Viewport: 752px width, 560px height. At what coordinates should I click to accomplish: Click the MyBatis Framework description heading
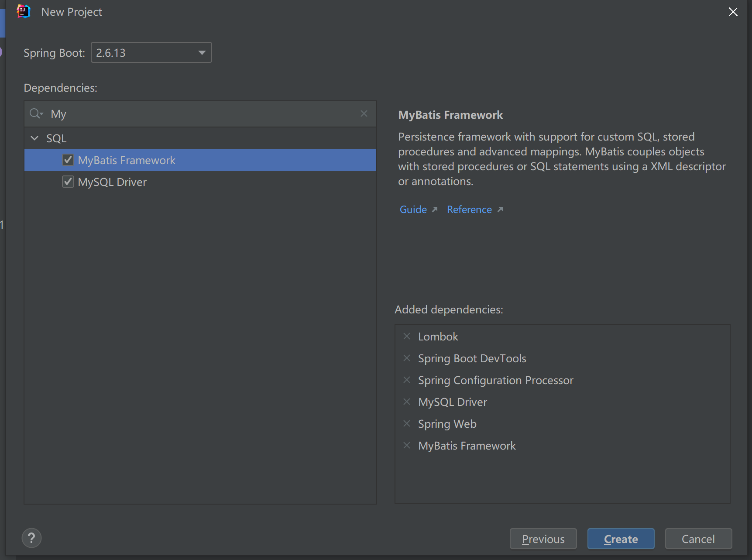point(450,115)
